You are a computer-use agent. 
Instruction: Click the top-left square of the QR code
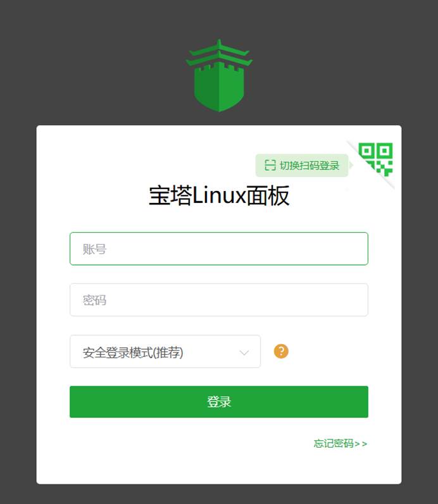[366, 151]
